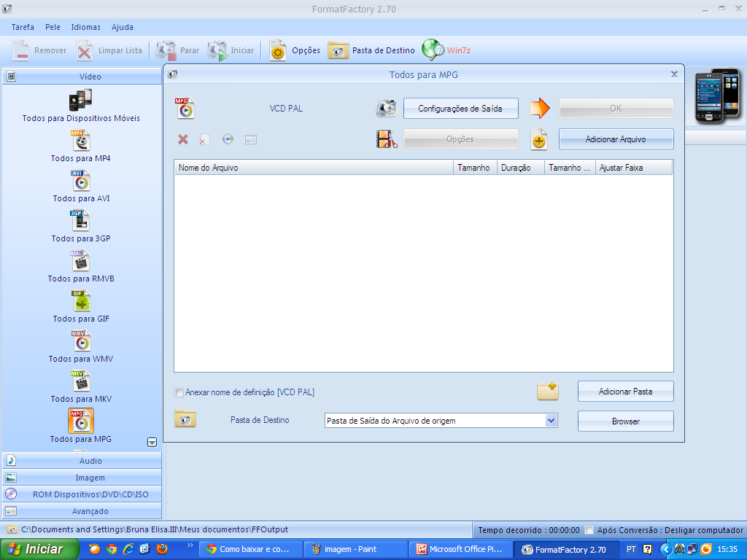Expand the quick launch chevron in taskbar
This screenshot has width=747, height=560.
coord(190,545)
